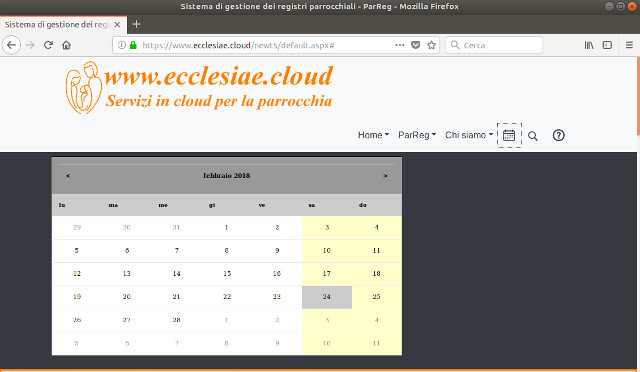This screenshot has width=640, height=372.
Task: Select February 15 in the calendar
Action: point(227,274)
